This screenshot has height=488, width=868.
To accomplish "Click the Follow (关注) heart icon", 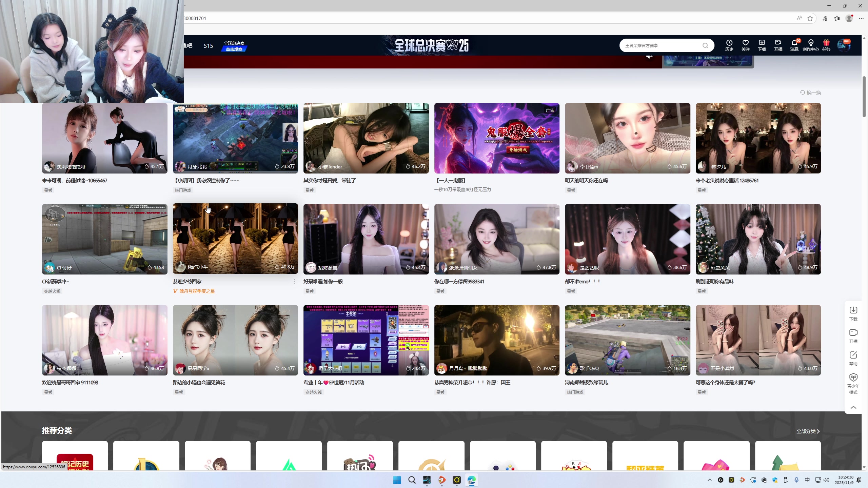I will pyautogui.click(x=745, y=43).
